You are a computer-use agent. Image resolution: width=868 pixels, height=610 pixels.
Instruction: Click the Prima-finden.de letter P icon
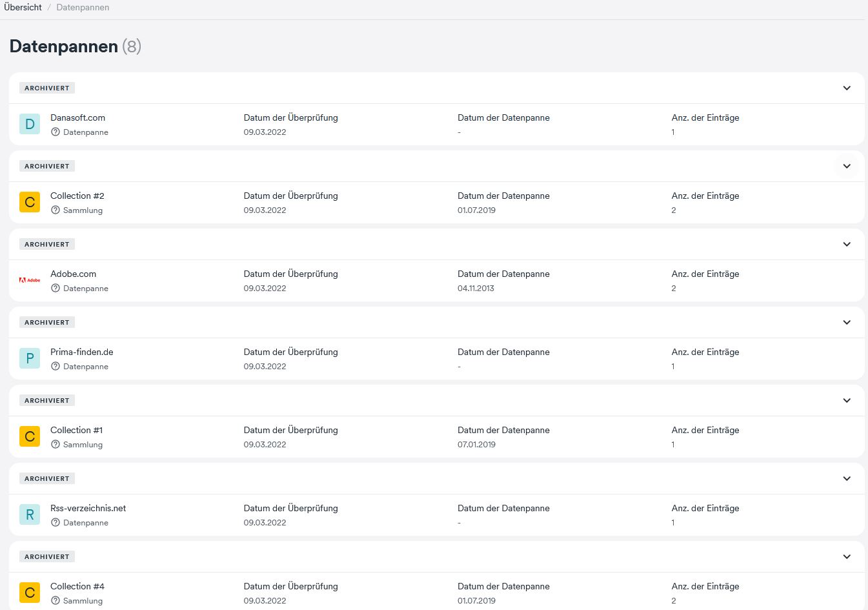point(30,358)
